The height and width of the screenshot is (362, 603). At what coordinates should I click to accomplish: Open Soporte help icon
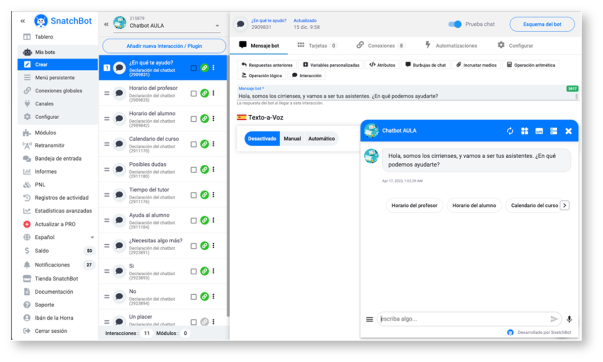pos(27,305)
